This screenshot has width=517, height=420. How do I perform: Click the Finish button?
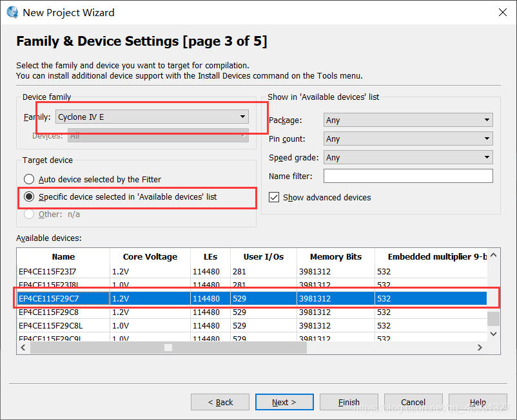(349, 402)
